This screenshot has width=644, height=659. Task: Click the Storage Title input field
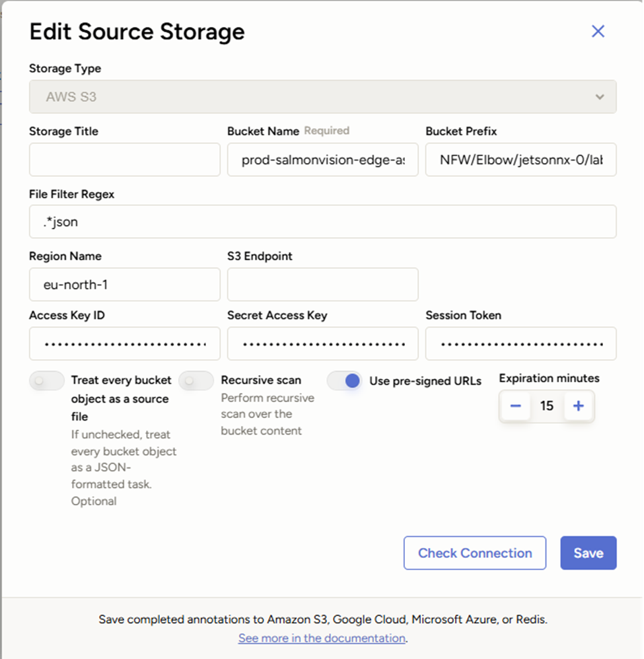pos(124,159)
